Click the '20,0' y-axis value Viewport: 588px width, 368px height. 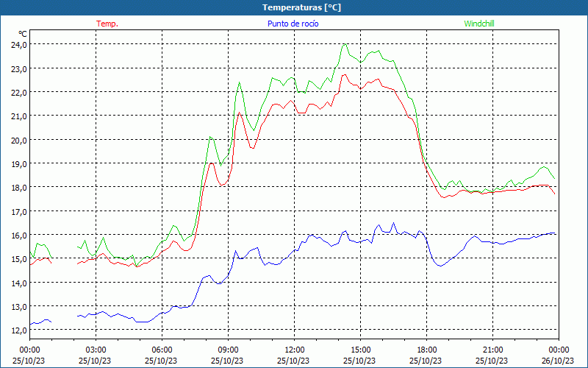coord(19,140)
